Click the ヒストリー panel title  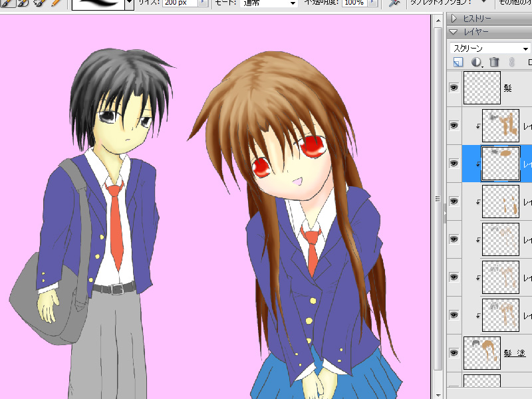click(x=477, y=19)
